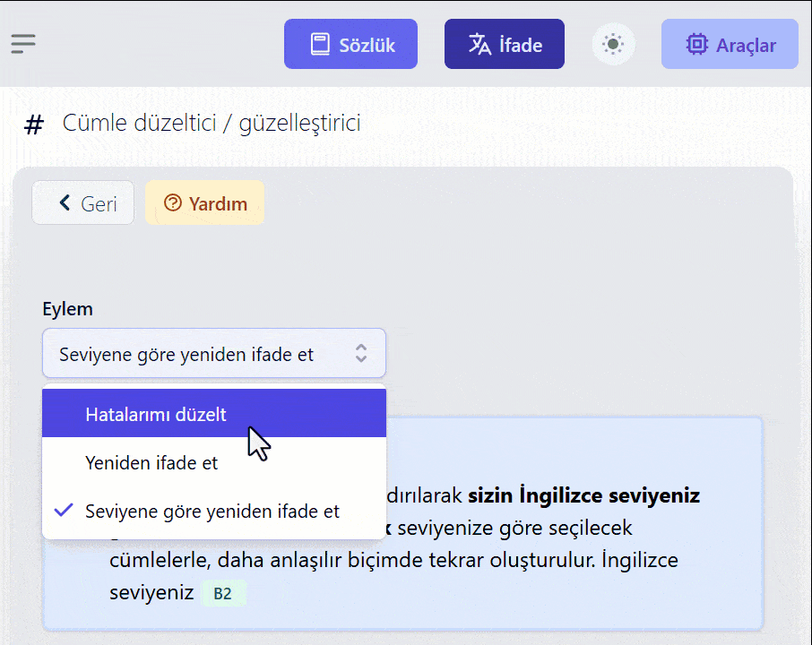The width and height of the screenshot is (812, 645).
Task: Collapse the open action options list
Action: pos(213,353)
